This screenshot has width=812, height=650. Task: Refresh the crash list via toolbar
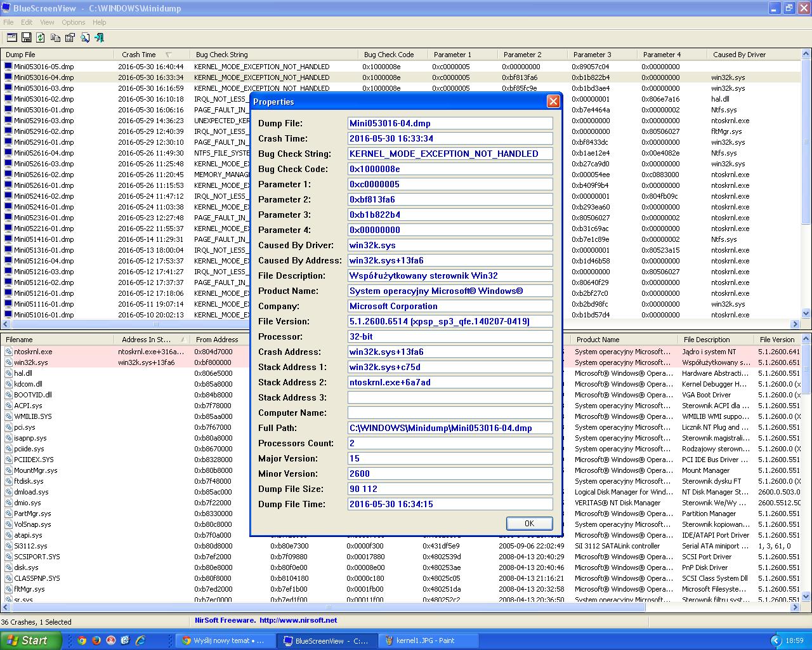tap(41, 38)
